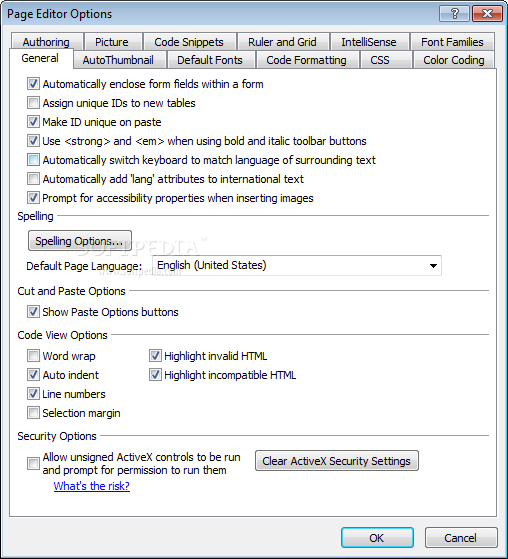Click the Cancel button
The image size is (508, 559).
[x=461, y=538]
